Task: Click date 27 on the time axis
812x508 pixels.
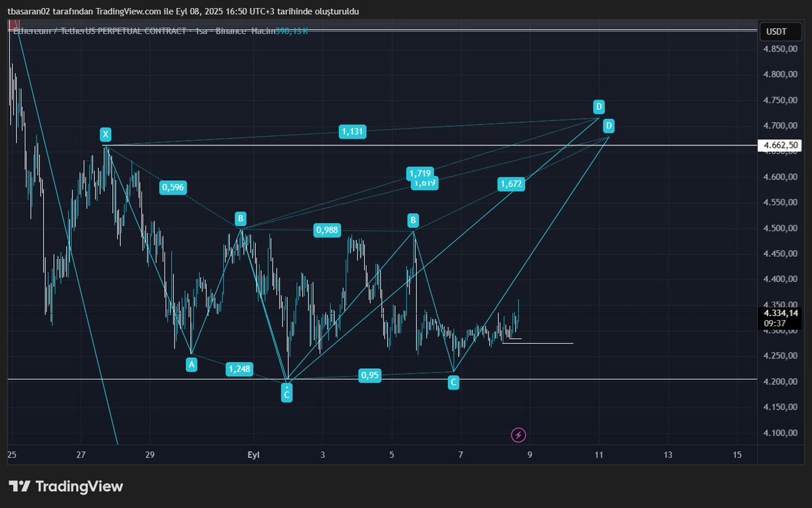Action: tap(81, 455)
